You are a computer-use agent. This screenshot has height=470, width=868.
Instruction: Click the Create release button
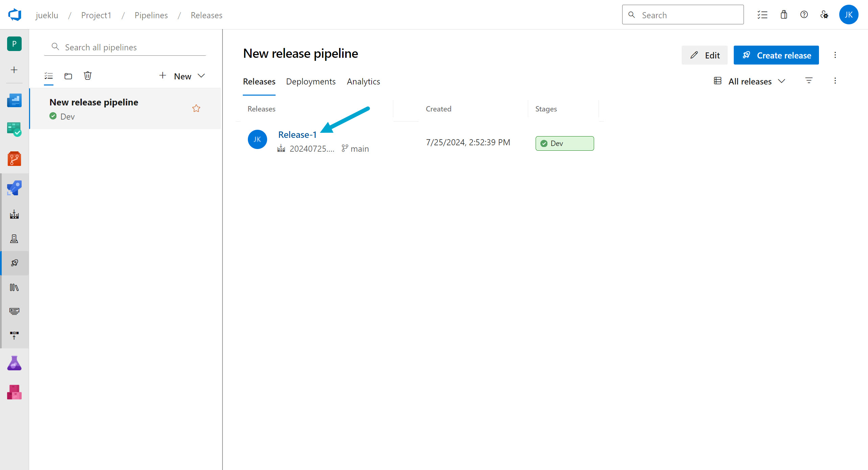pyautogui.click(x=776, y=55)
